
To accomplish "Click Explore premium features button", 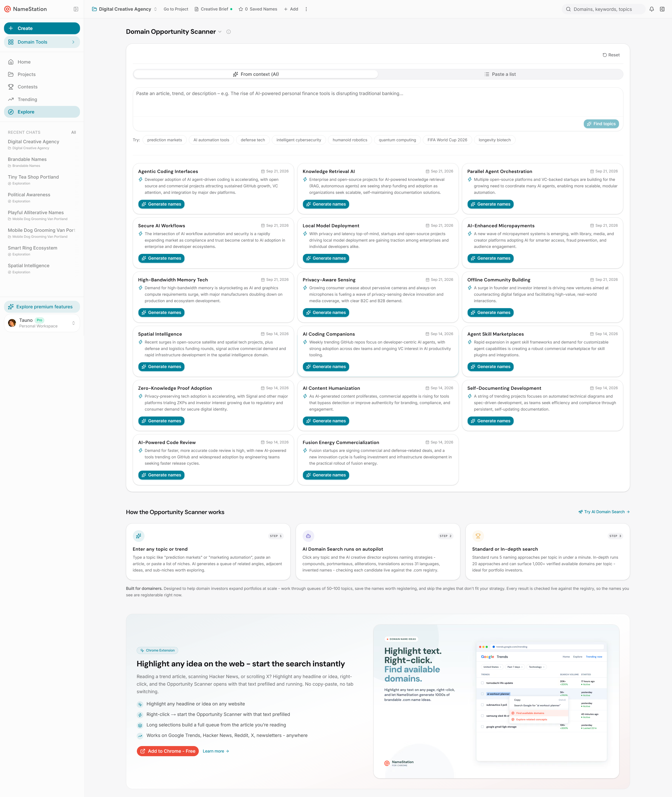I will pyautogui.click(x=42, y=306).
